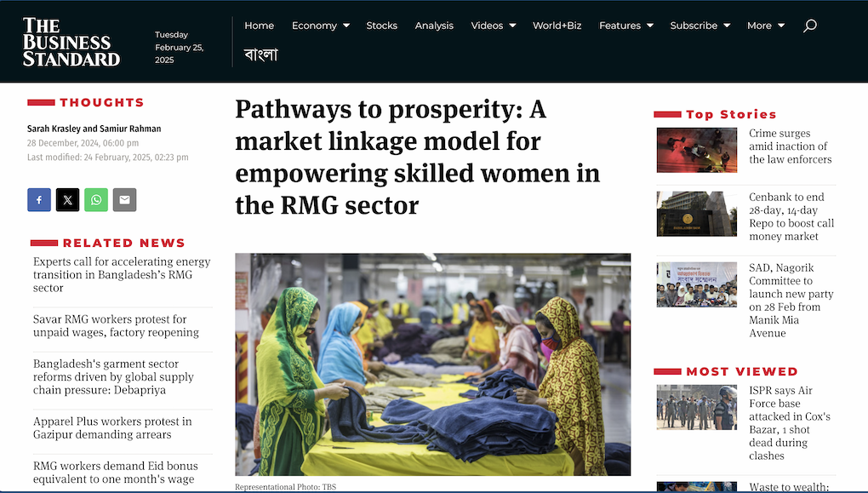The height and width of the screenshot is (493, 868).
Task: Open the Subscribe dropdown
Action: [x=700, y=26]
